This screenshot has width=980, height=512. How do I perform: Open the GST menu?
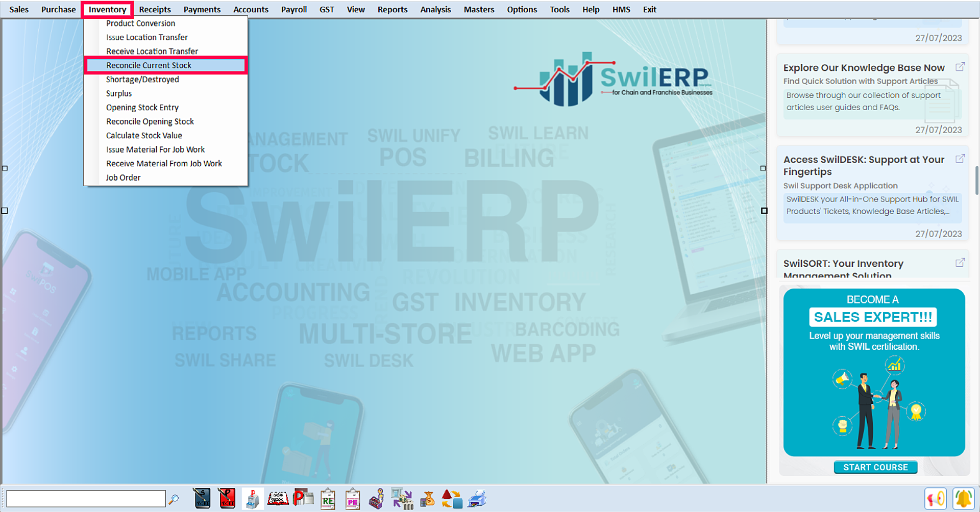click(x=327, y=9)
